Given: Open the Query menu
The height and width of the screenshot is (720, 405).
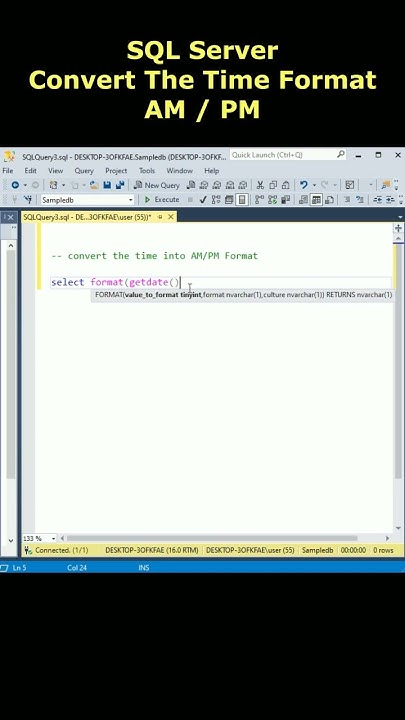Looking at the screenshot, I should [84, 170].
